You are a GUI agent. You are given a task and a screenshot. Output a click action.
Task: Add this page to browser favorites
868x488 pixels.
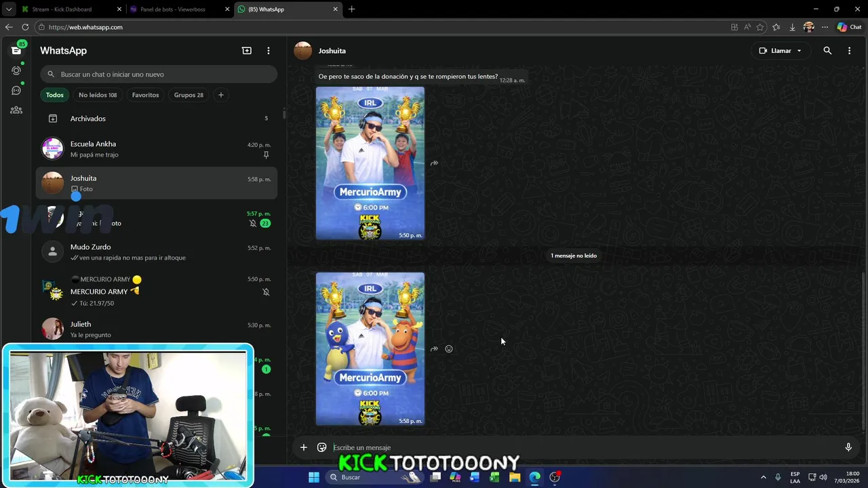click(x=760, y=27)
